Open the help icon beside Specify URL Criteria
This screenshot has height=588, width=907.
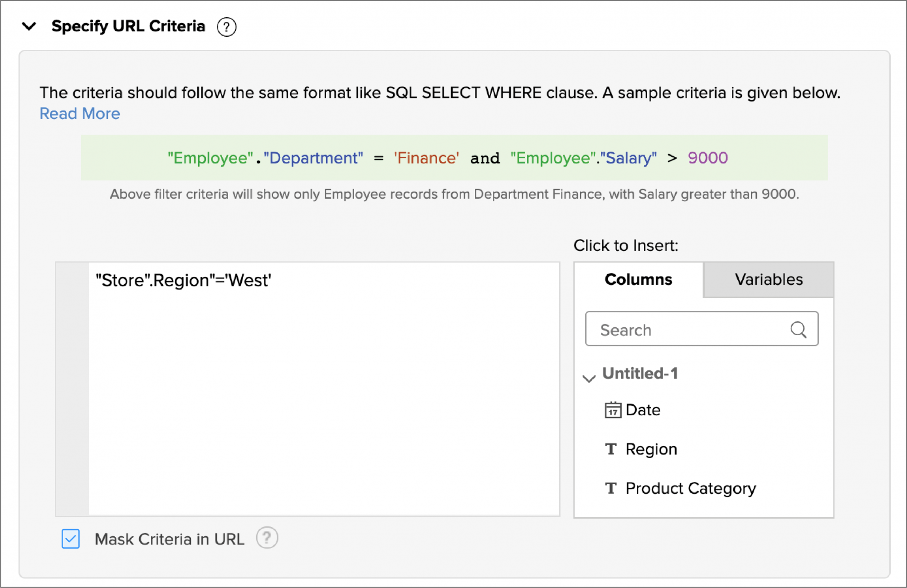click(x=226, y=27)
